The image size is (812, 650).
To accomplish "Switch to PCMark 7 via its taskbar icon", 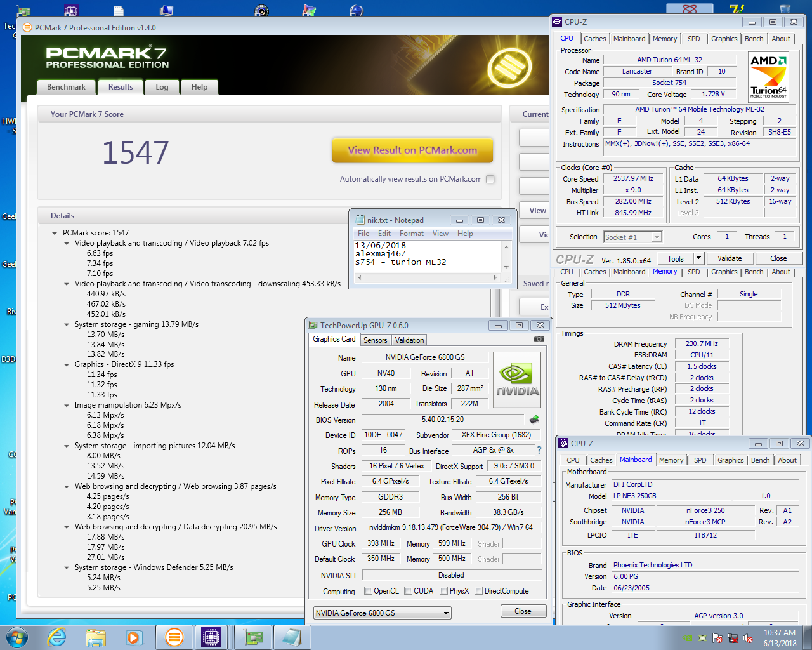I will (174, 637).
